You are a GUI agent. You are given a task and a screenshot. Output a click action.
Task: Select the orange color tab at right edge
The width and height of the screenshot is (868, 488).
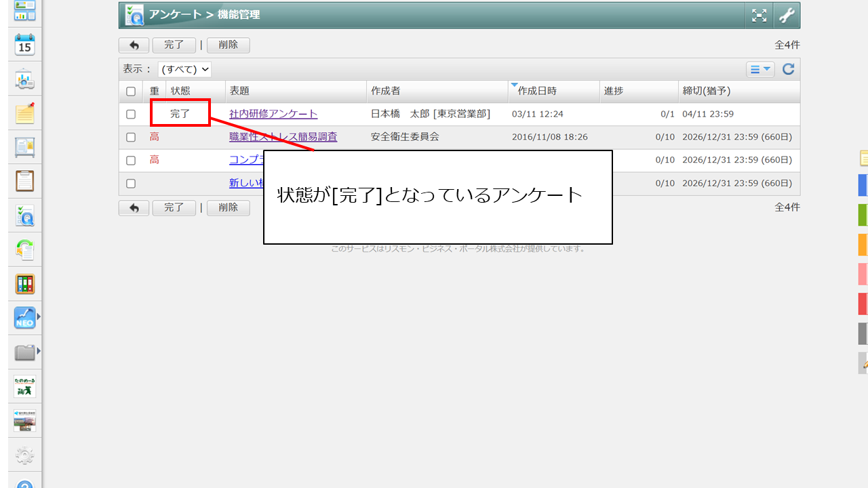tap(863, 245)
